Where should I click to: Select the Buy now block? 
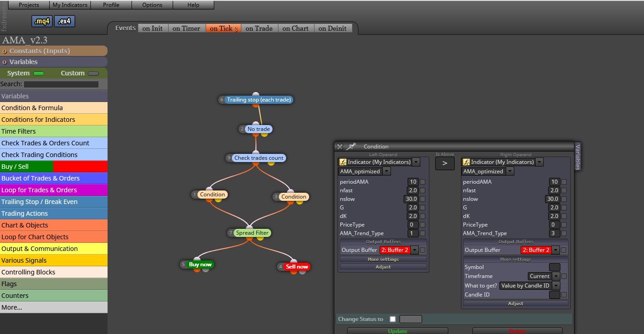point(200,264)
